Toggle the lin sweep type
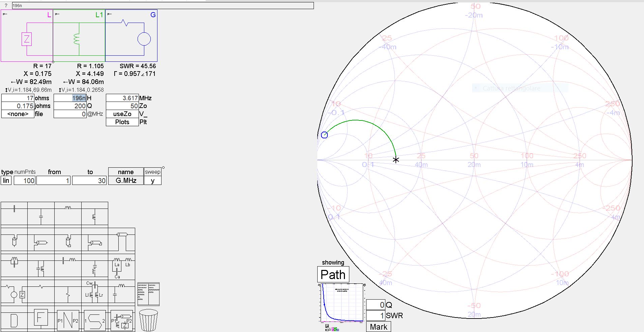The width and height of the screenshot is (644, 332). pos(6,181)
